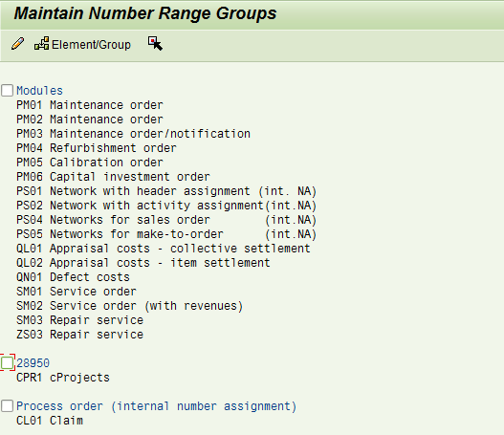The width and height of the screenshot is (504, 435).
Task: Tick the 28950 group checkbox
Action: [7, 362]
